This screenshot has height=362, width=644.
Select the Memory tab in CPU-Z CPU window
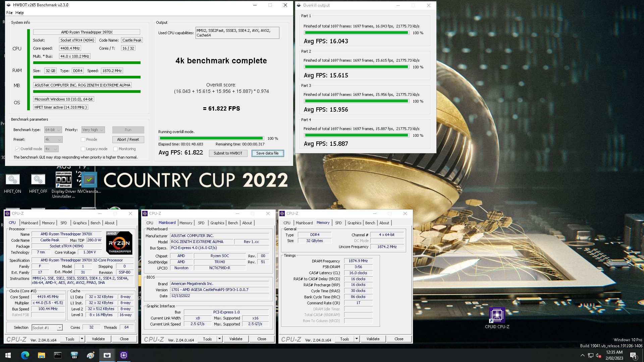pyautogui.click(x=48, y=223)
